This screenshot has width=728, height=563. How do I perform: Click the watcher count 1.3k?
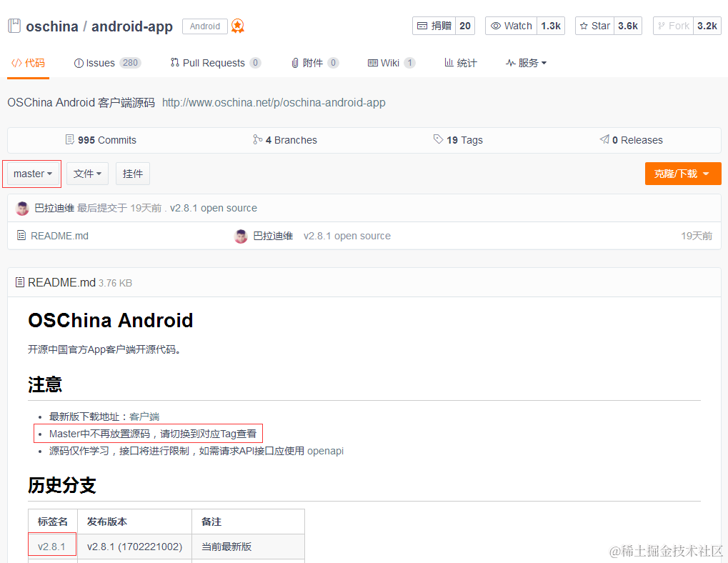click(551, 26)
